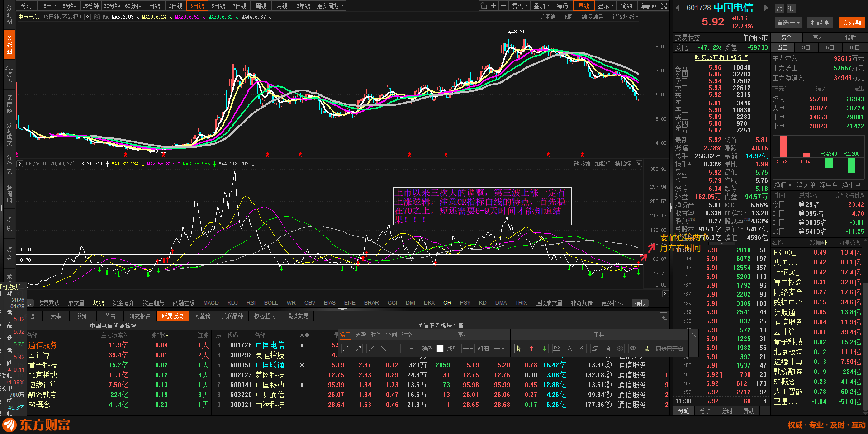Screen dimensions: 868x434
Task: Go to next stock with right arrow
Action: (x=766, y=8)
